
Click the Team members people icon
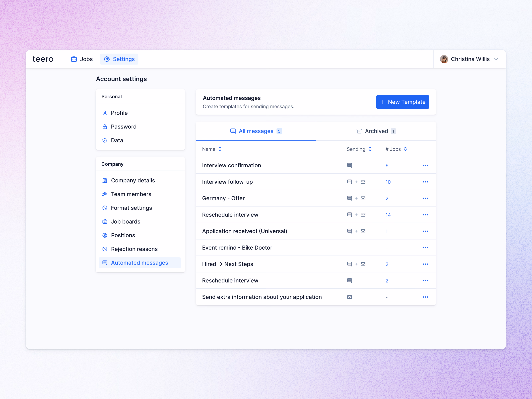(x=105, y=194)
